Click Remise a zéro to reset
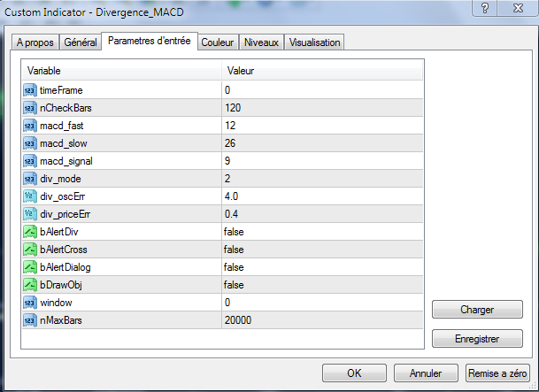The width and height of the screenshot is (539, 392). click(497, 373)
